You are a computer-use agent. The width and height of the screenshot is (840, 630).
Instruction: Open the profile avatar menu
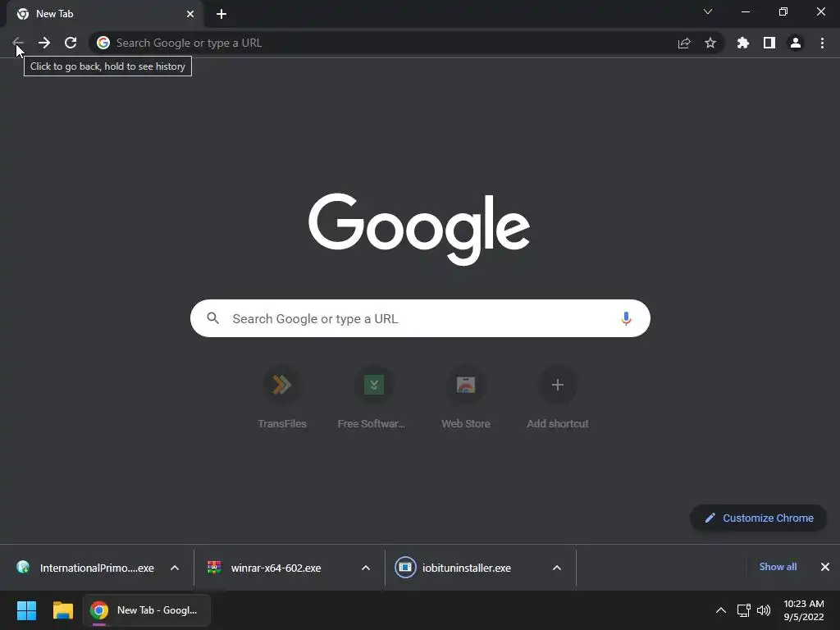(796, 43)
